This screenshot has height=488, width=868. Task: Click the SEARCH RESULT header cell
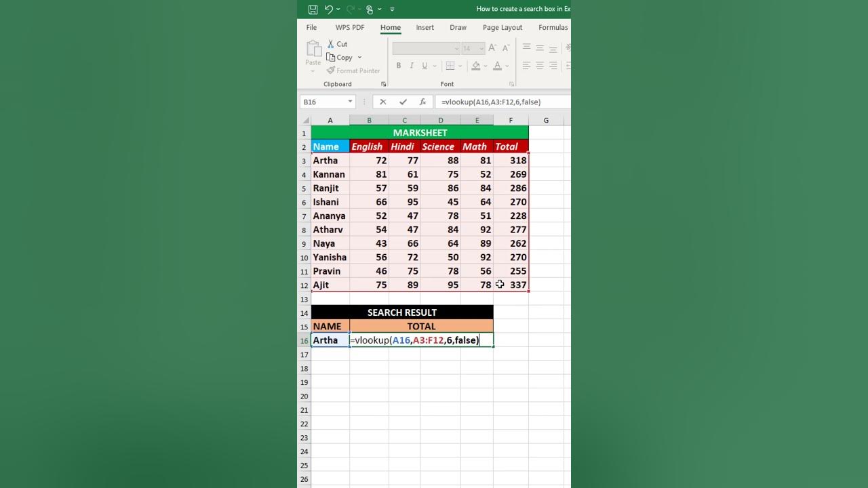(402, 312)
